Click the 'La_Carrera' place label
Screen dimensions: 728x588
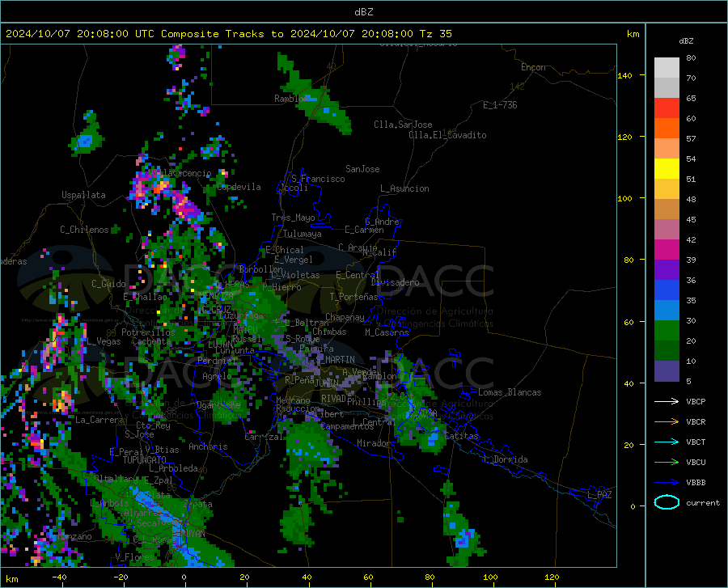99,420
